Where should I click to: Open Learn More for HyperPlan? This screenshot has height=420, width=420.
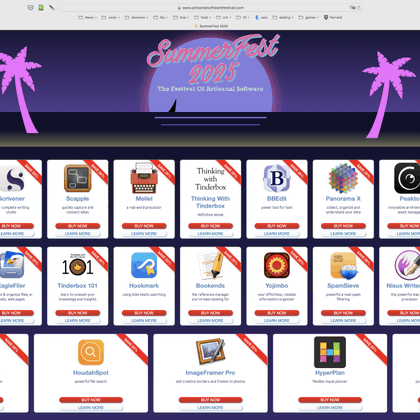[x=330, y=408]
